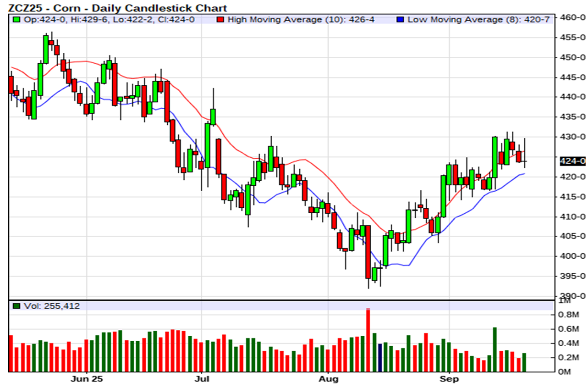
Task: Click the 390-0 price axis label
Action: coord(573,296)
